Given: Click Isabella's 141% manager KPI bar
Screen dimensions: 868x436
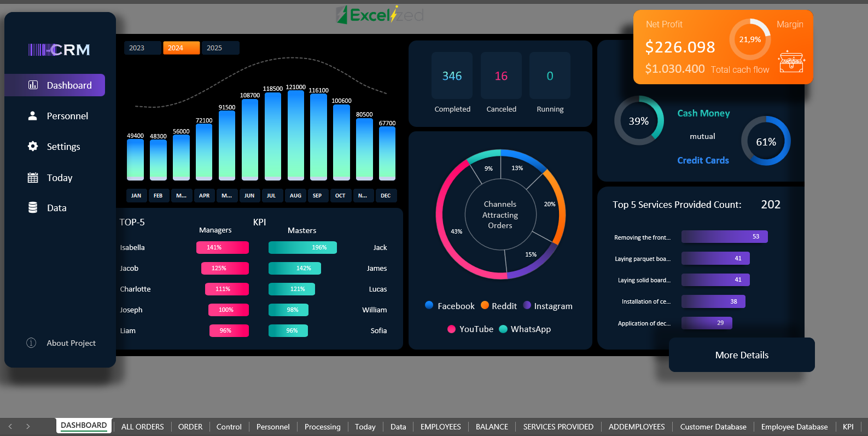Looking at the screenshot, I should [x=223, y=247].
